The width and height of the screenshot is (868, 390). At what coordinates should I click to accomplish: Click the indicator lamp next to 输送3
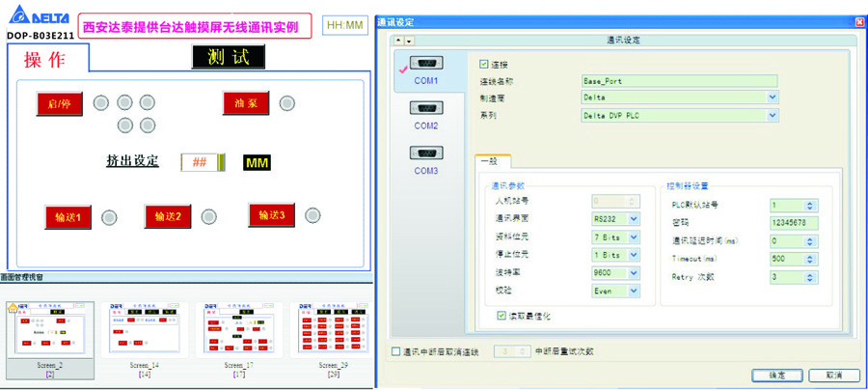tap(310, 215)
